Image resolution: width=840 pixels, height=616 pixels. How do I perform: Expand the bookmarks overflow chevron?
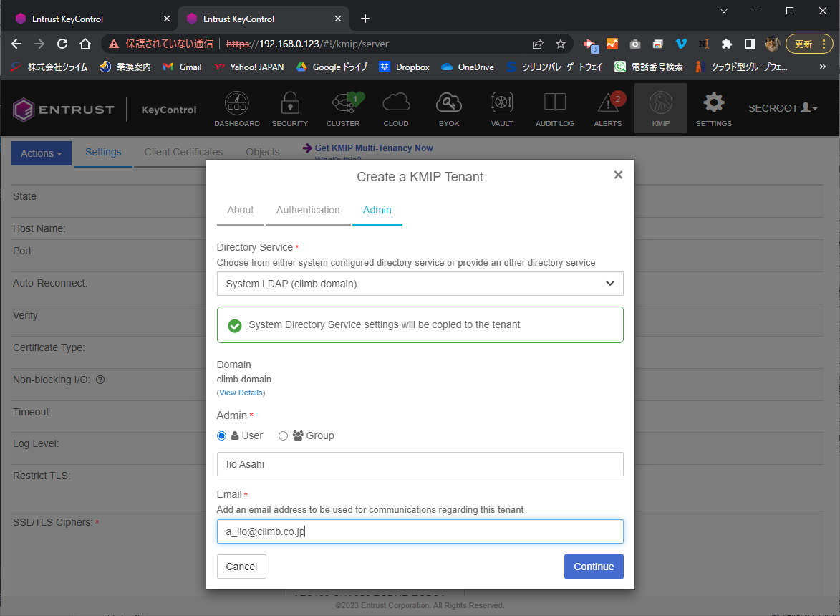[822, 67]
